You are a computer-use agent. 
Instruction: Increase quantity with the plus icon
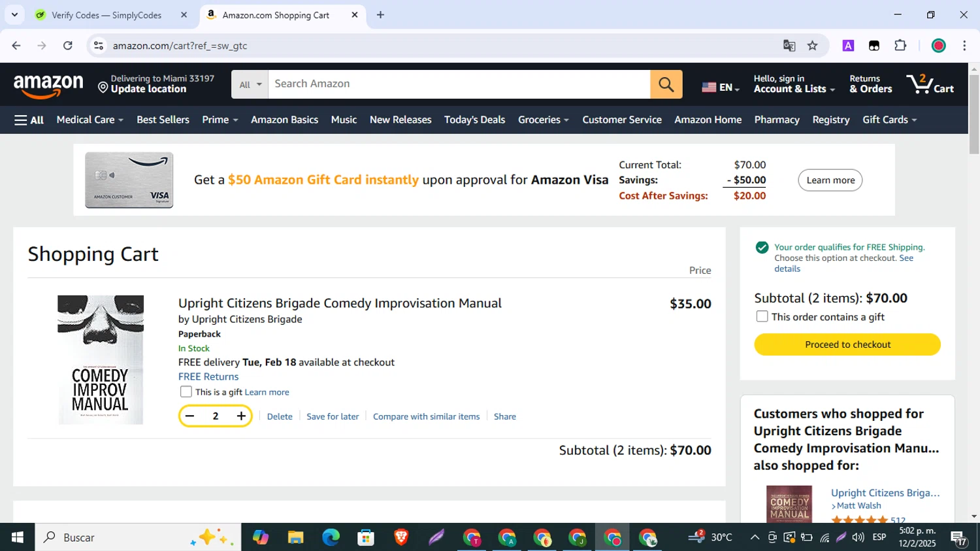[x=241, y=416]
